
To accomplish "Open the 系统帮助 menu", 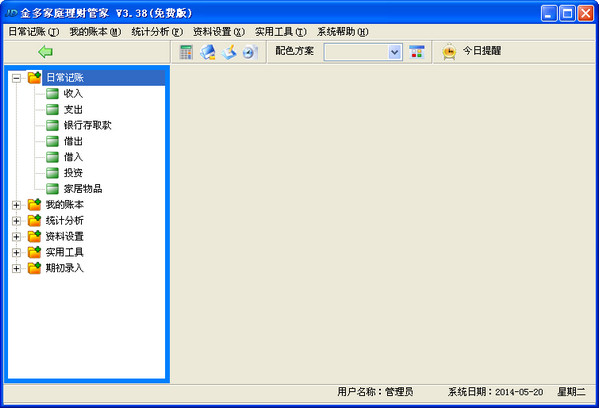I will 343,32.
